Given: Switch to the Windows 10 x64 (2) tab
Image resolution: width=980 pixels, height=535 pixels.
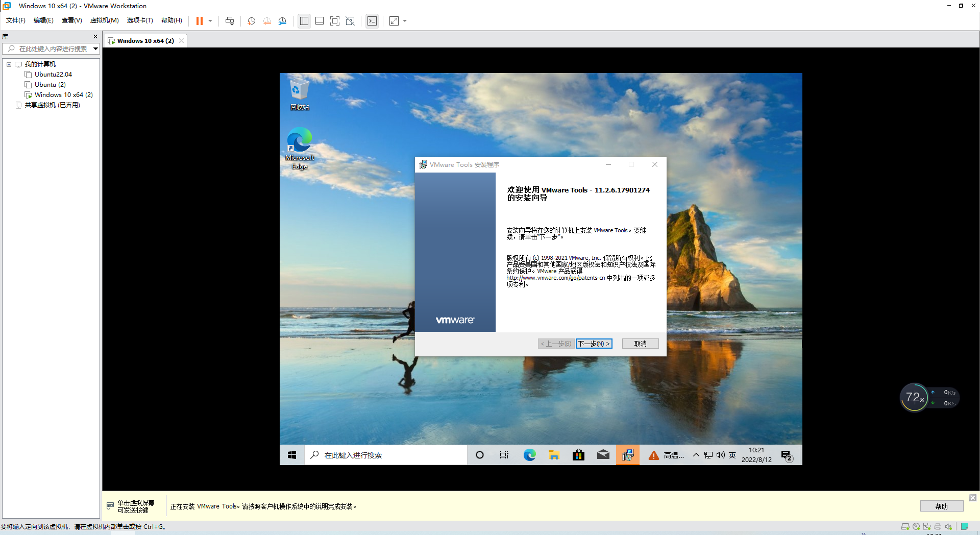Looking at the screenshot, I should 145,41.
